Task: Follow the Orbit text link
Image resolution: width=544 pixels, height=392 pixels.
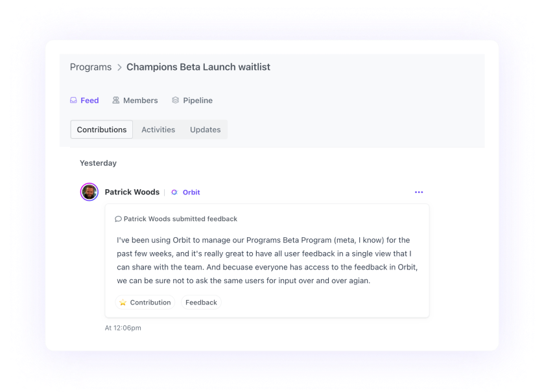Action: point(191,192)
